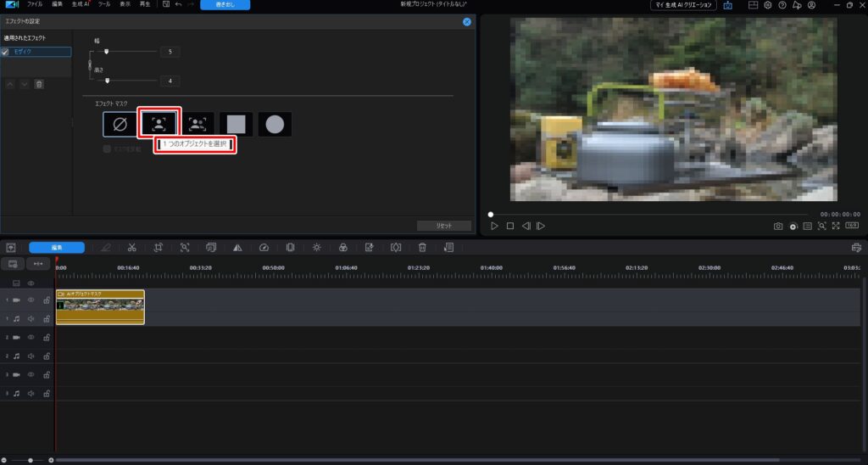Open the speed gauge tool in timeline toolbar
The width and height of the screenshot is (868, 465).
(x=264, y=248)
